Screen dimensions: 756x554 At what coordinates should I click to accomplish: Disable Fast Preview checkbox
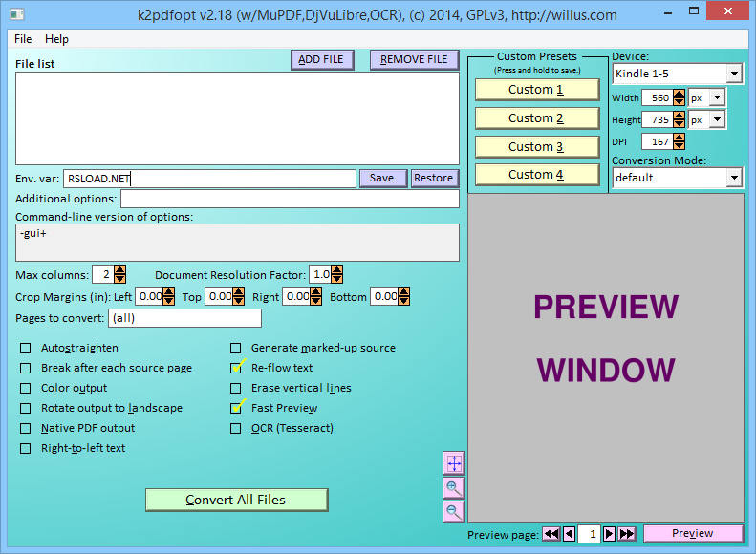click(x=236, y=409)
